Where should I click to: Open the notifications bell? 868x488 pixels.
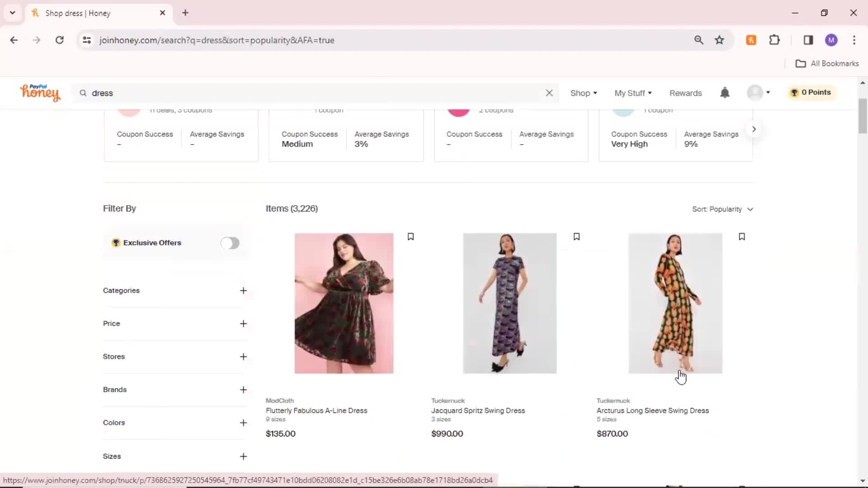pos(725,93)
